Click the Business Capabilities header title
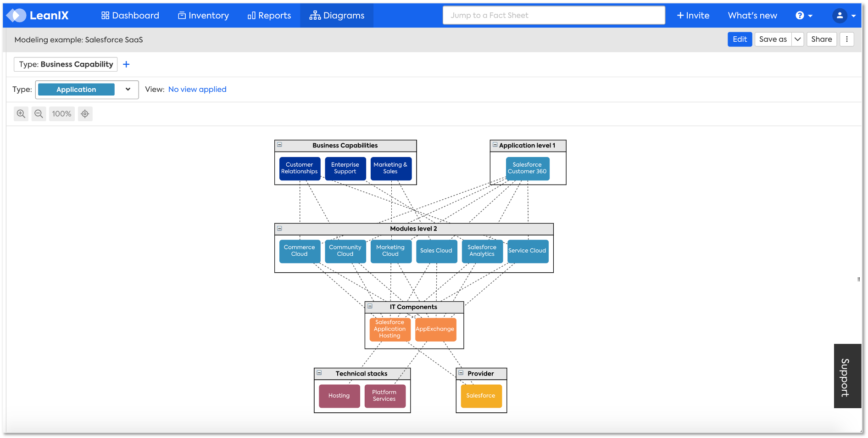This screenshot has width=868, height=438. (x=345, y=146)
